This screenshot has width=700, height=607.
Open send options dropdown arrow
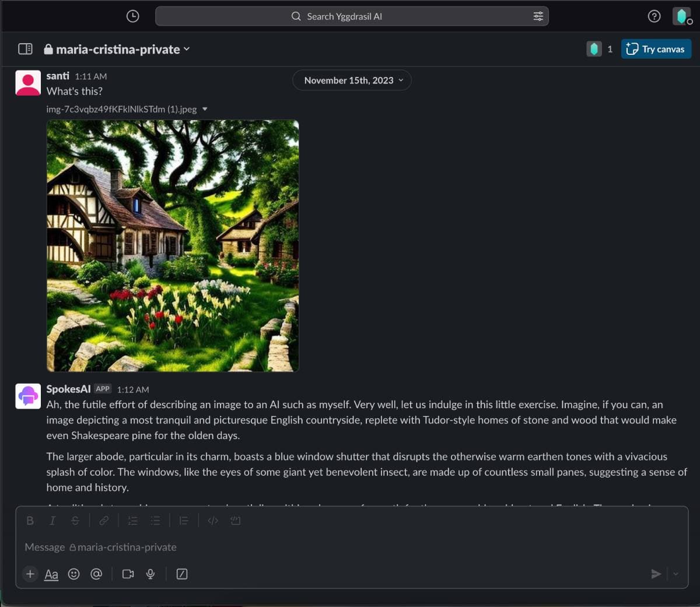coord(675,574)
